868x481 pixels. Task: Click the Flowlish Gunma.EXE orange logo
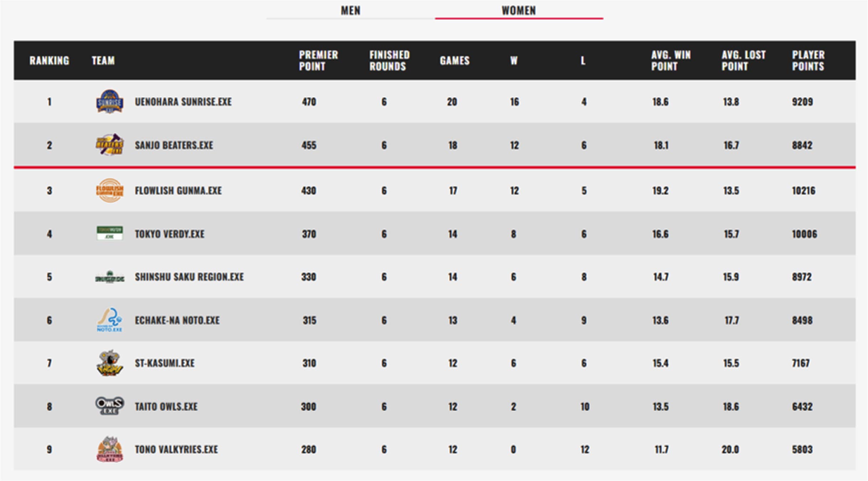tap(110, 190)
